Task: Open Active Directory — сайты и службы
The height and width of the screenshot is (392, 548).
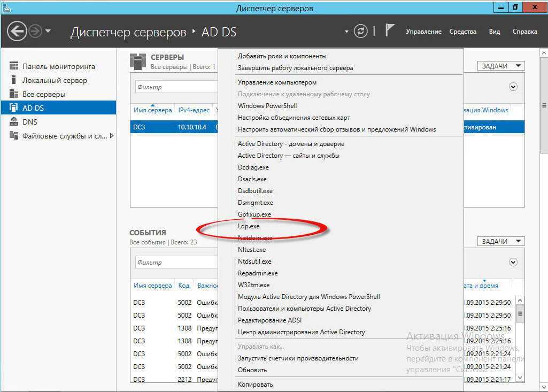Action: point(289,156)
